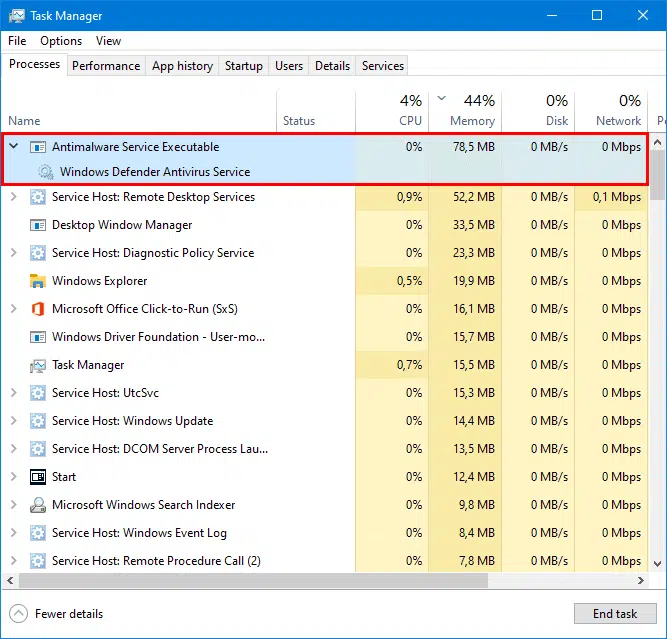
Task: Expand Service Host: Diagnostic Policy Service
Action: [14, 253]
